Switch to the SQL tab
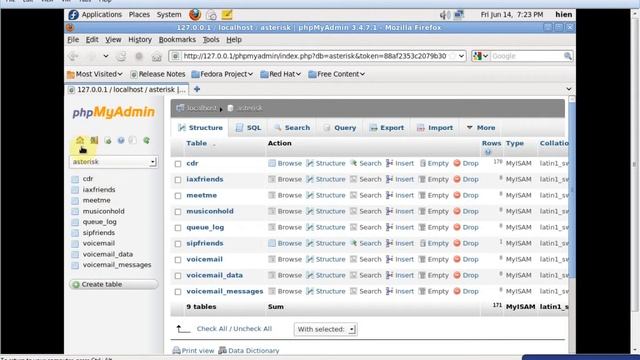This screenshot has height=360, width=640. [248, 128]
